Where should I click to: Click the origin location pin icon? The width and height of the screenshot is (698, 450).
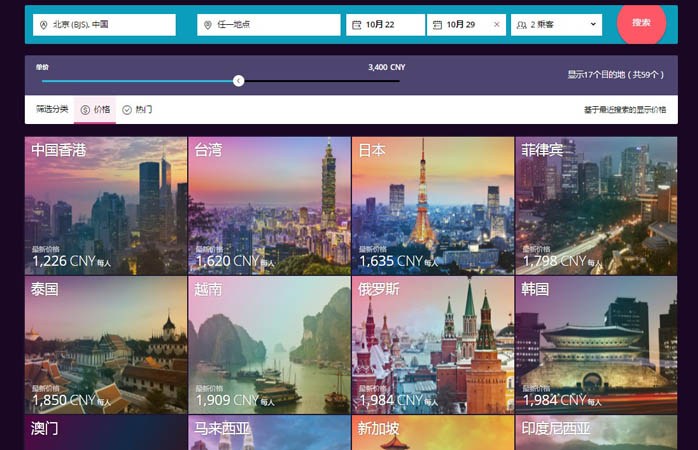(43, 25)
